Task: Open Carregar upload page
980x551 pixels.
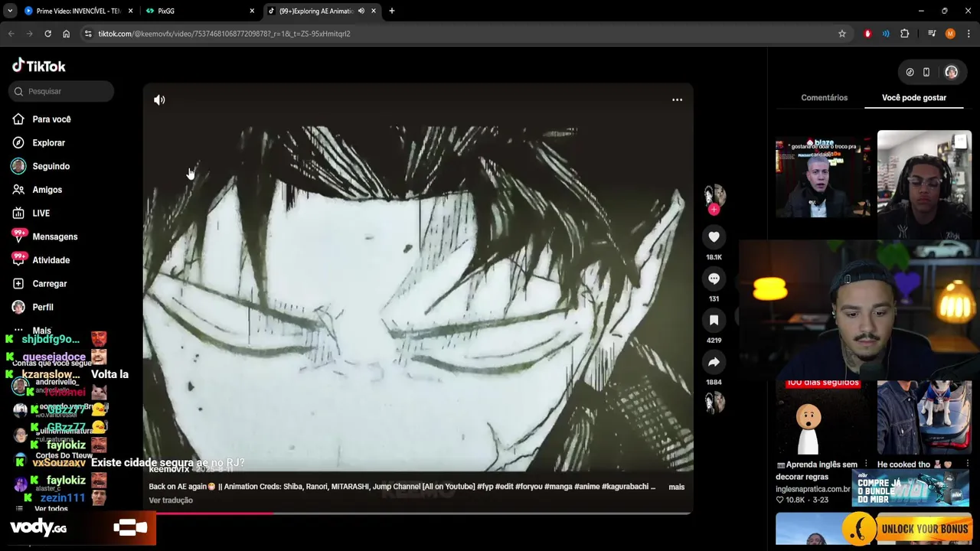Action: [49, 284]
